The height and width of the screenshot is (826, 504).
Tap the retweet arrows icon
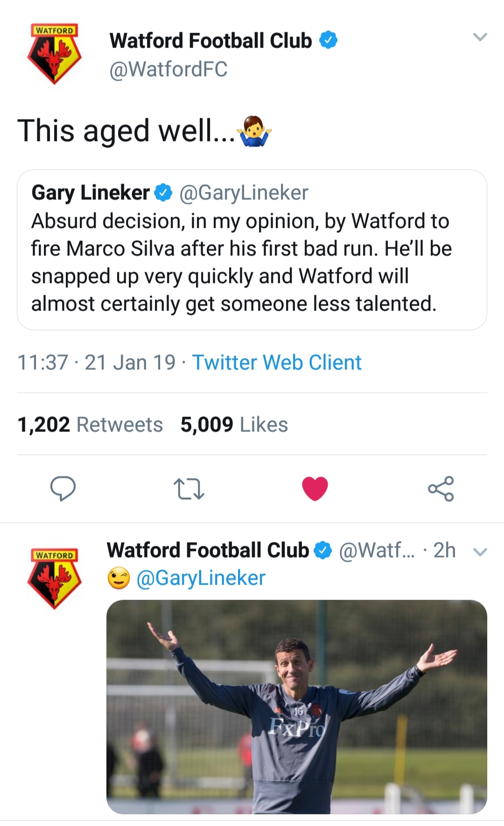pos(189,488)
